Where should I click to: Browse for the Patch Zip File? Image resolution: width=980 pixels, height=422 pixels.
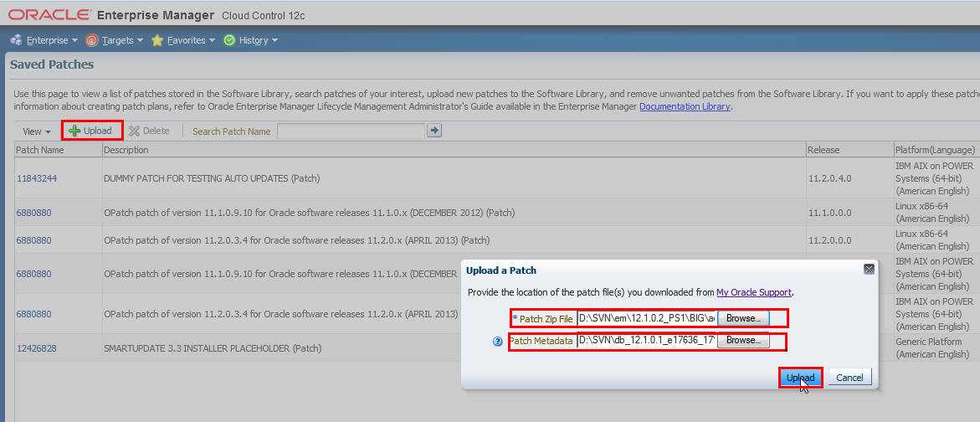point(743,318)
